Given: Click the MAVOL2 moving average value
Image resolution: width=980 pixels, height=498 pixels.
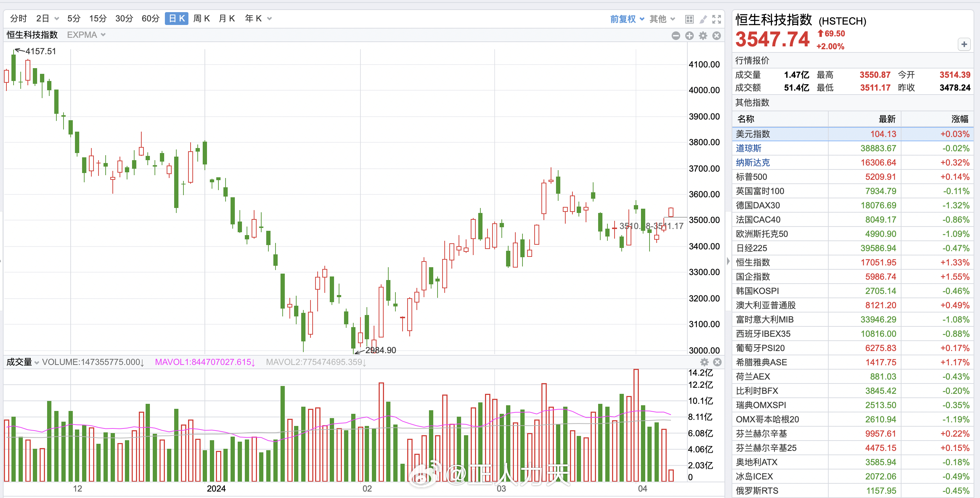Looking at the screenshot, I should tap(316, 362).
